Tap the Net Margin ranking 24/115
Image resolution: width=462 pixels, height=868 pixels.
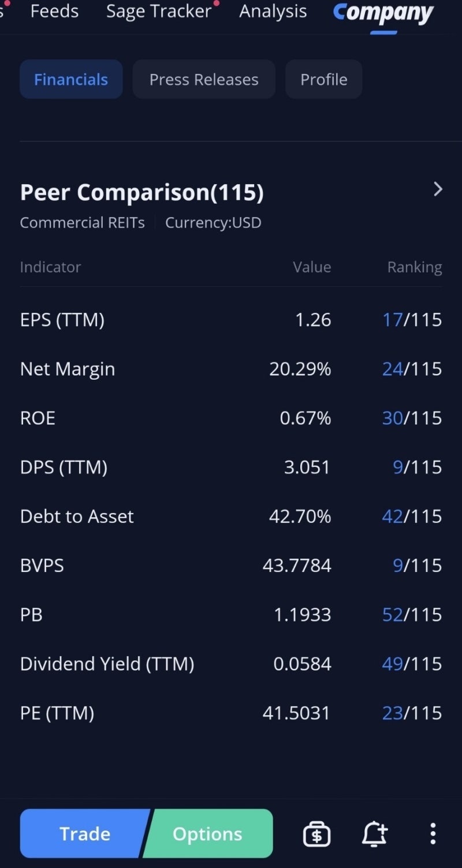pyautogui.click(x=412, y=369)
